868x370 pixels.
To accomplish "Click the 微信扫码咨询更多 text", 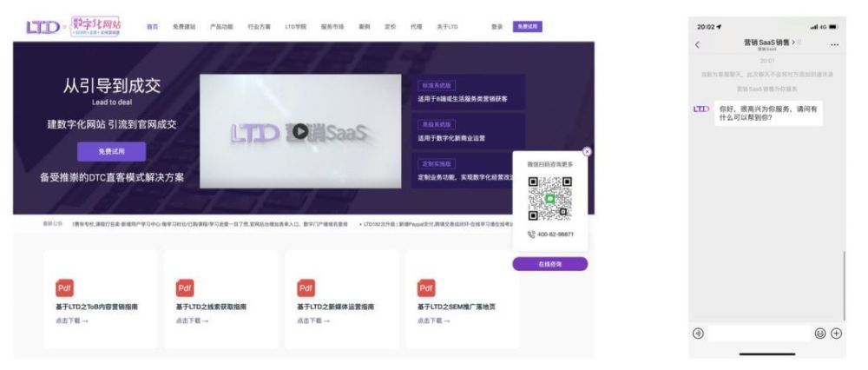I will (x=549, y=164).
